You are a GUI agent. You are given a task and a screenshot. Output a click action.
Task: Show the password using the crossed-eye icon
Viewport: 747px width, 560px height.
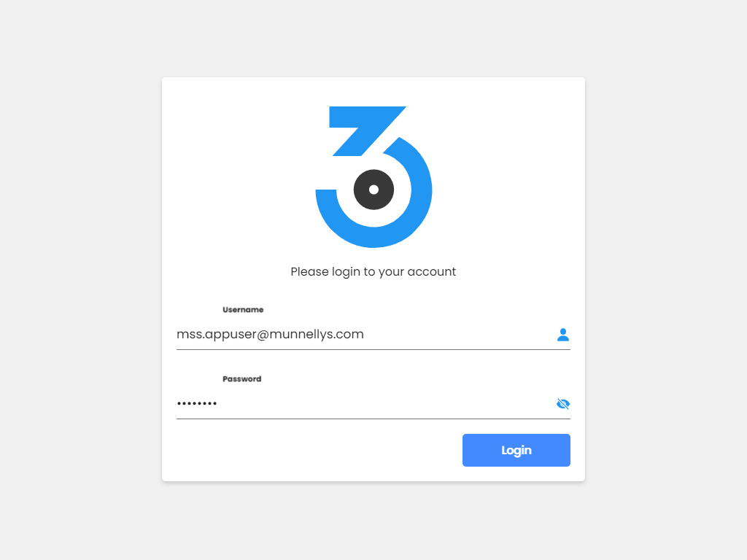pos(562,404)
